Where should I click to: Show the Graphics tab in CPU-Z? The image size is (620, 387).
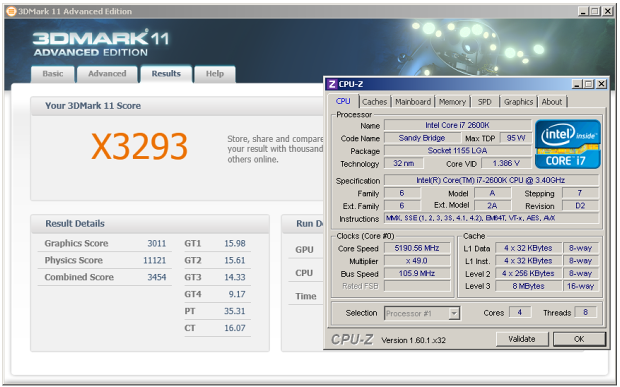click(x=518, y=102)
